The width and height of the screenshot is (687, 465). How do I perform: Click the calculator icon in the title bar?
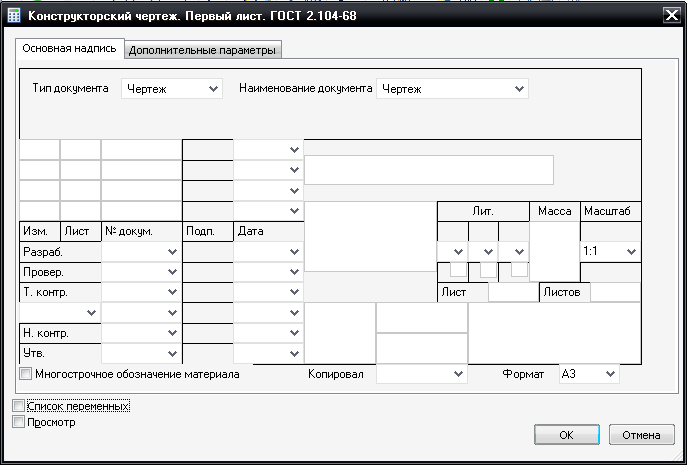coord(14,16)
